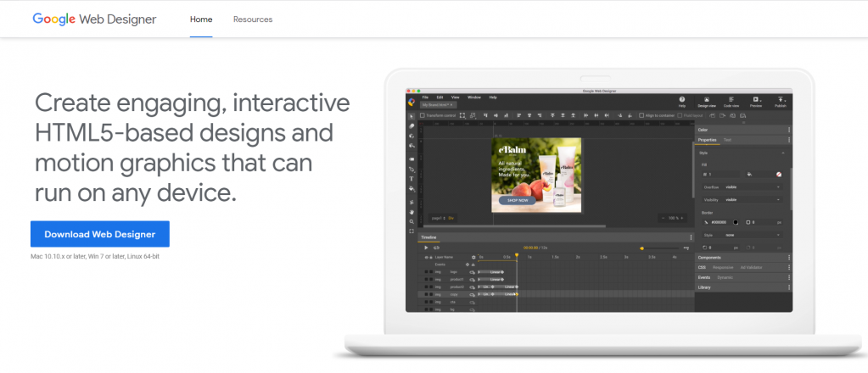Click SHOP NOW button in ad canvas
This screenshot has height=373, width=868.
coord(517,200)
